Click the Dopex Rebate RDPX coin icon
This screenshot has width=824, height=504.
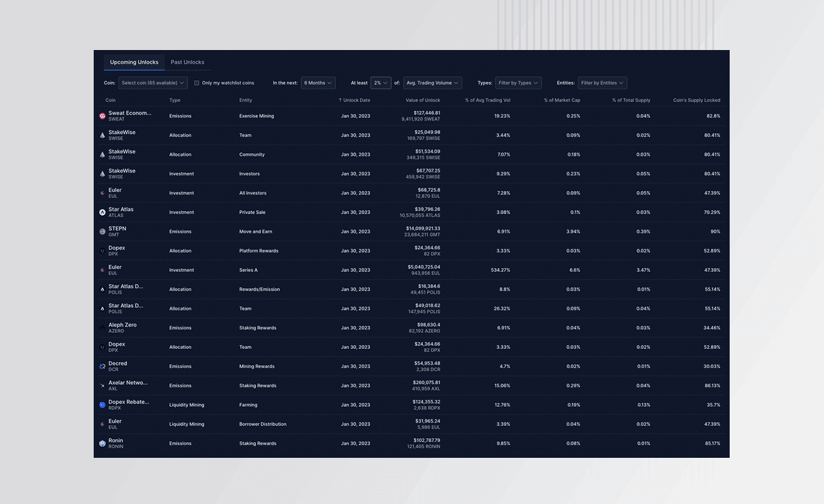[x=102, y=405]
